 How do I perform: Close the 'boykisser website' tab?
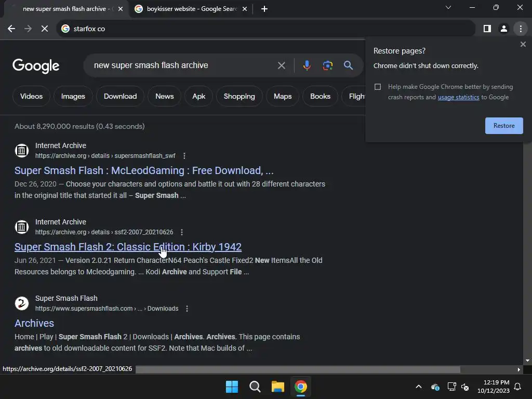point(245,9)
